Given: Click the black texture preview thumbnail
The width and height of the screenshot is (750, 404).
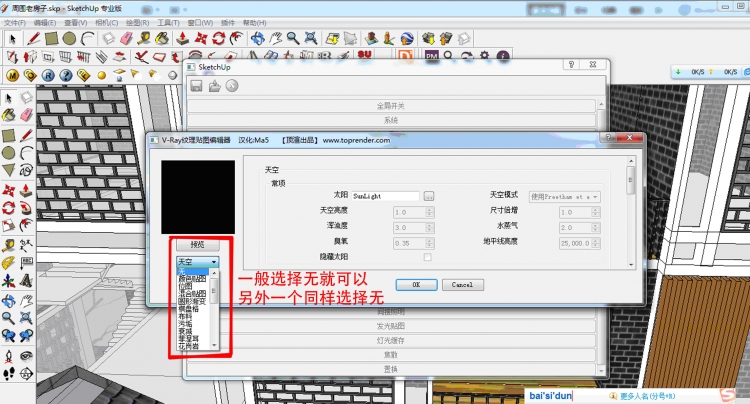Looking at the screenshot, I should (198, 197).
